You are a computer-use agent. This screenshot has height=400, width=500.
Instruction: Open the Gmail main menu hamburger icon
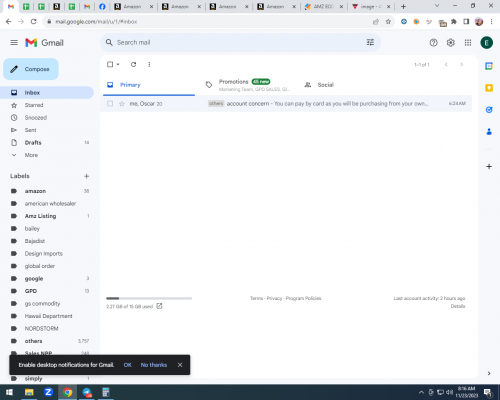(14, 43)
